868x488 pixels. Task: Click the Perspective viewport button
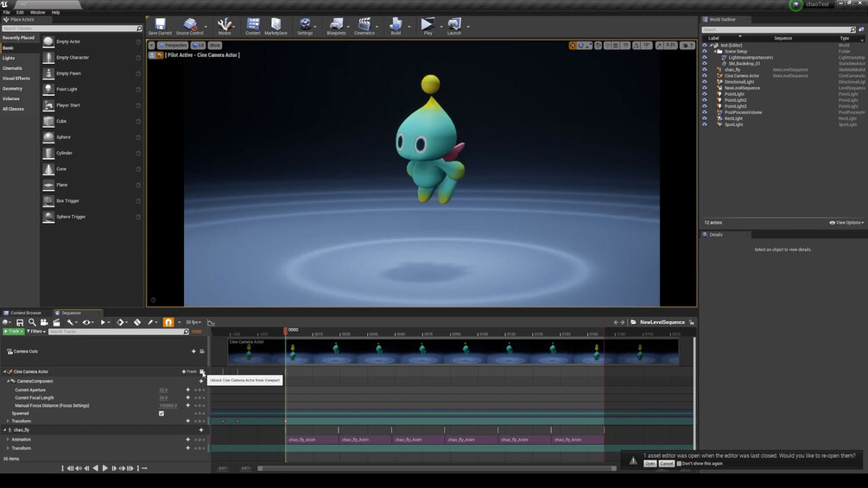(x=173, y=46)
